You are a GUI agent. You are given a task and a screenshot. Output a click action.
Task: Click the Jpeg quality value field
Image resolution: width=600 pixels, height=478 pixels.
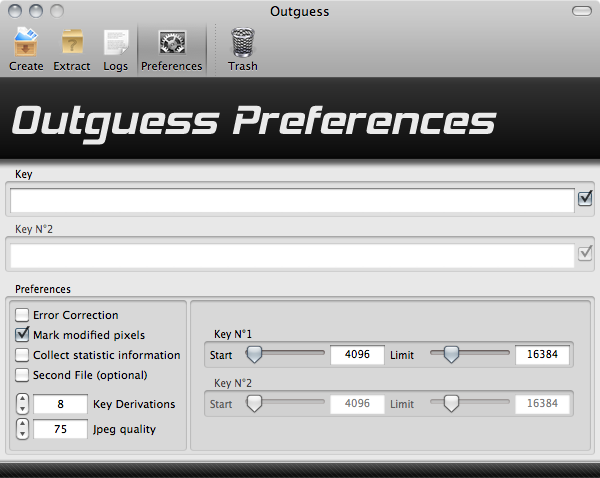[x=60, y=429]
